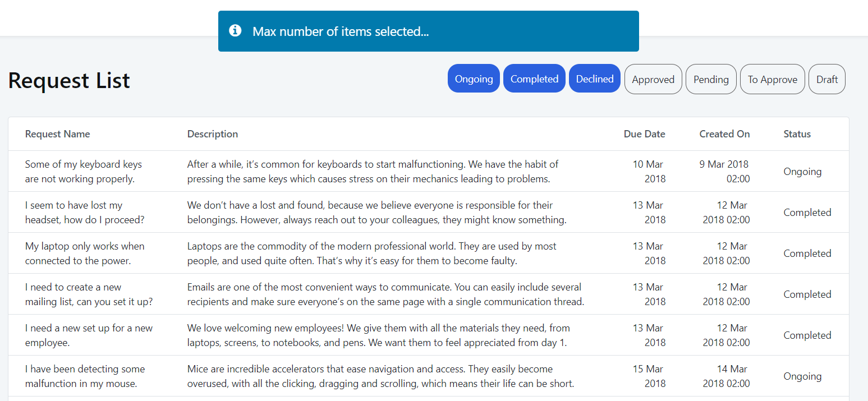Click the Completed status in the laptop row
The width and height of the screenshot is (868, 401).
pyautogui.click(x=807, y=253)
